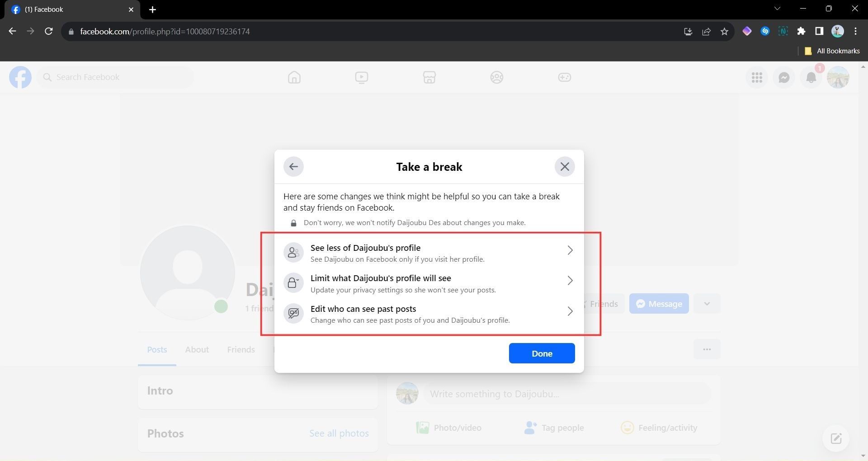Click the blue circular extension icon

point(765,31)
